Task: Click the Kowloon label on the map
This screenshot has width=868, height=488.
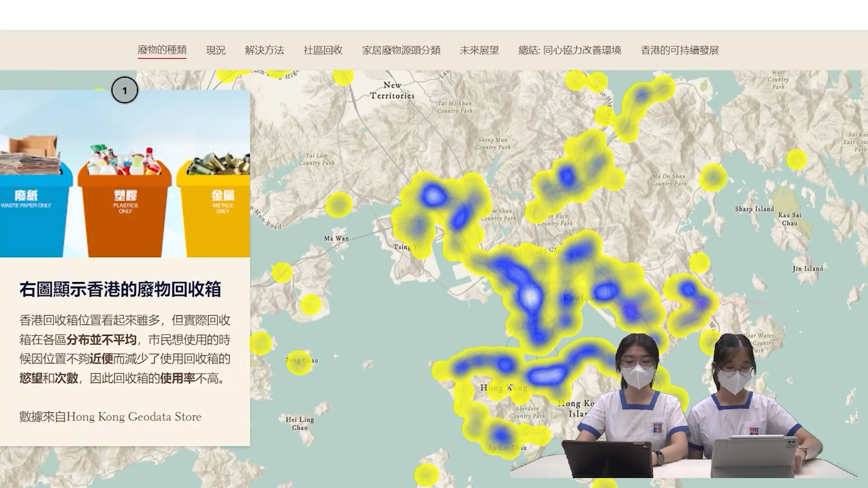Action: (x=580, y=298)
